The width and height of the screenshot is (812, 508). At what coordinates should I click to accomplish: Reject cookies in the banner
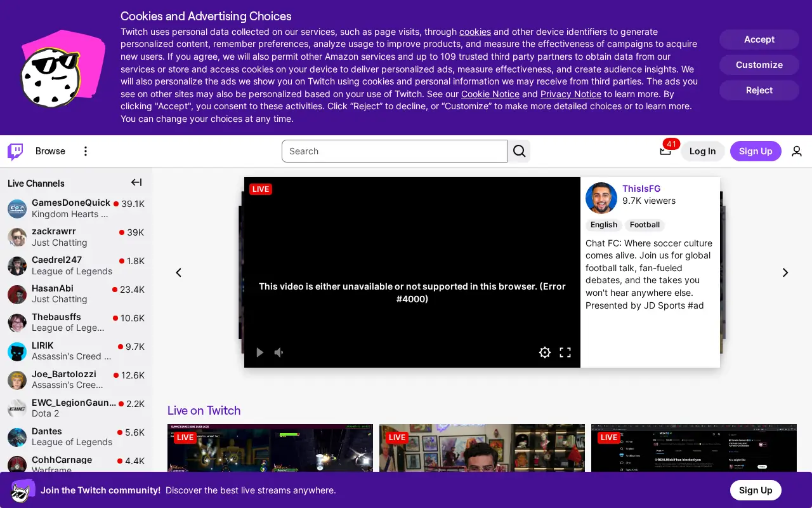click(759, 90)
